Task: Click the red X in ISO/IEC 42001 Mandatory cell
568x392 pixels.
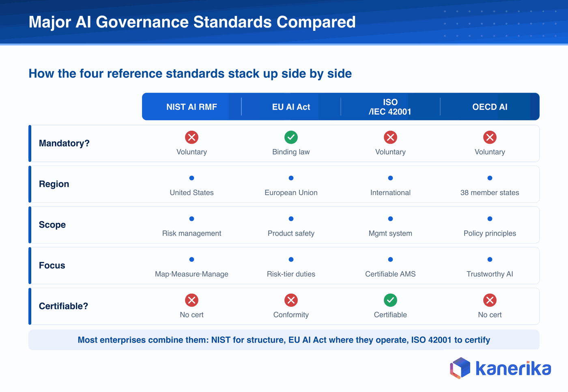Action: 390,137
